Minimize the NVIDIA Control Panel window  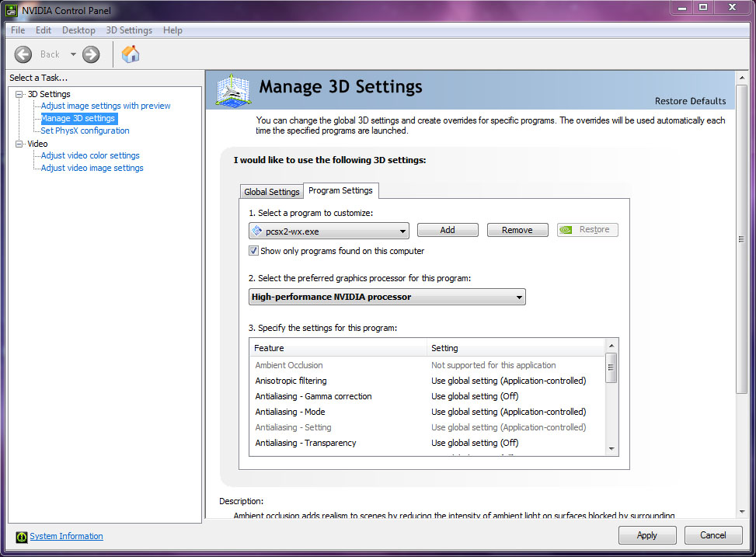point(681,7)
